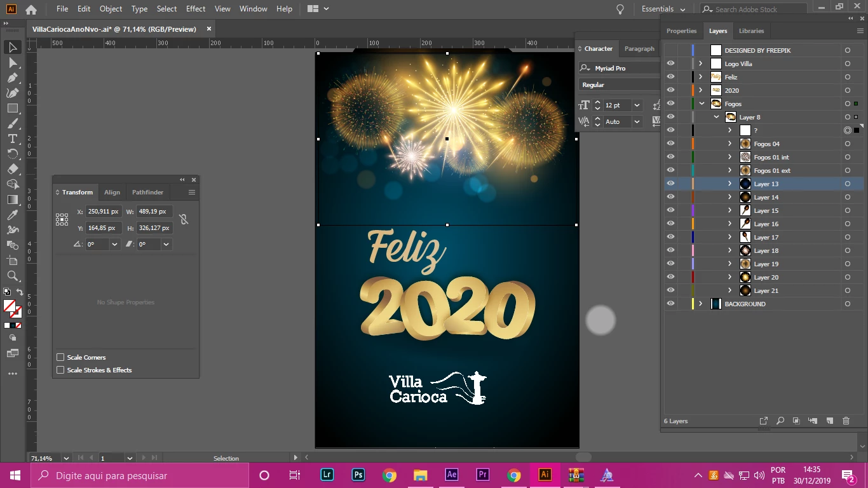Select the Shape Builder tool in toolbar
868x488 pixels.
(12, 184)
